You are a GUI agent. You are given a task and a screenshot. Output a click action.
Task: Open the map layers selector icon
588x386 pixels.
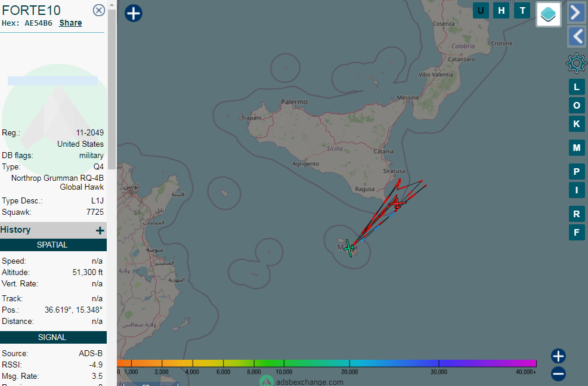(548, 14)
